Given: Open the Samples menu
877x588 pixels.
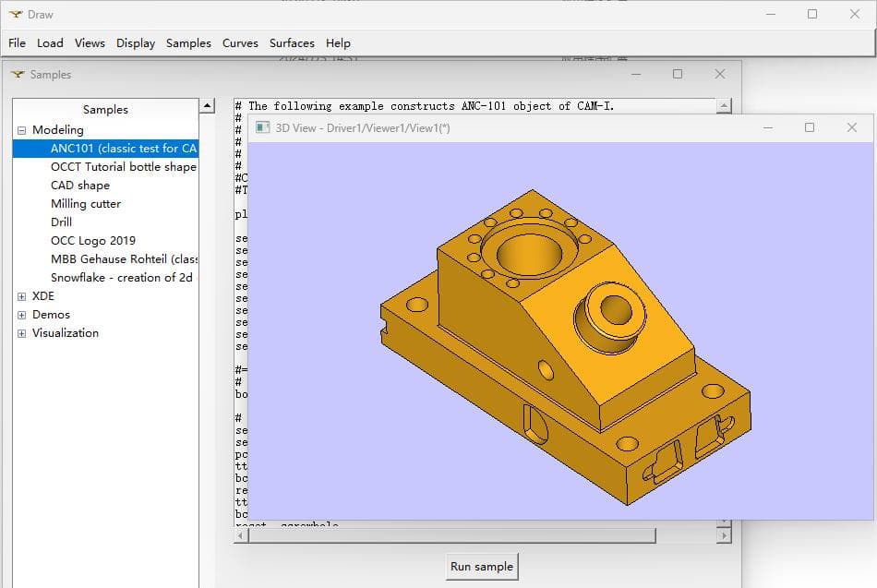Looking at the screenshot, I should 188,43.
